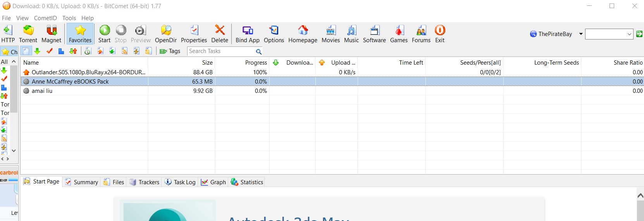Open the View menu
Viewport: 644px width, 221px height.
[x=22, y=18]
